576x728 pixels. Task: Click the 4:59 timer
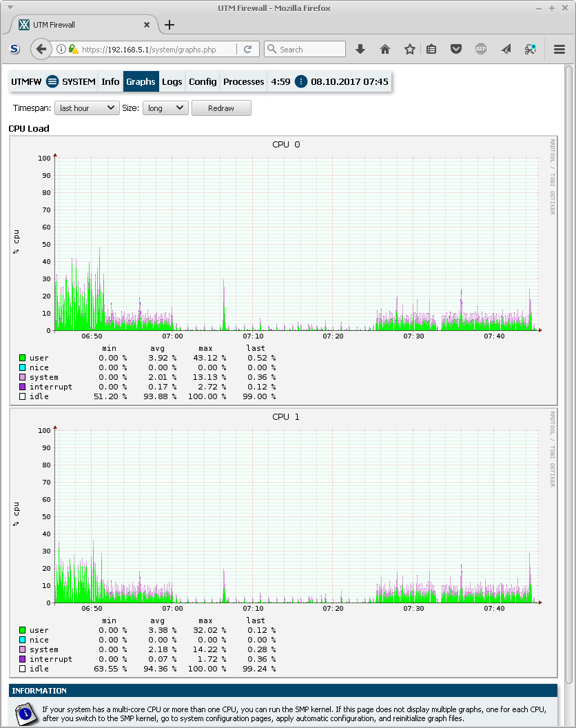281,82
